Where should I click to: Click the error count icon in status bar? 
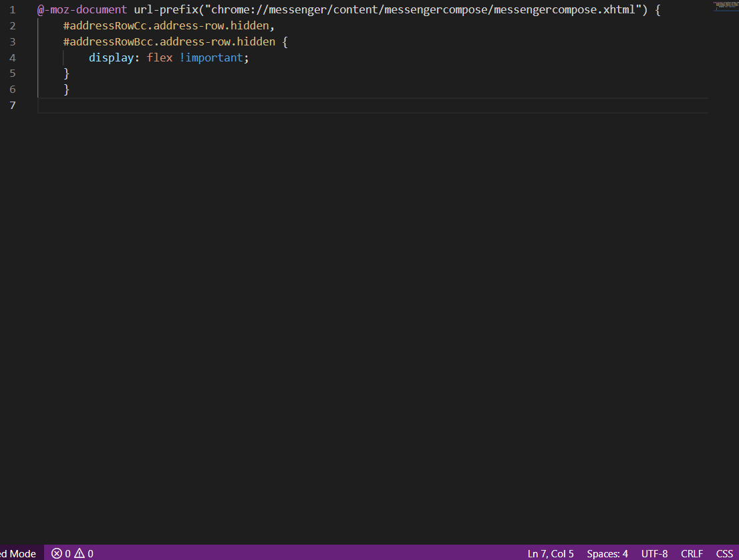point(57,553)
